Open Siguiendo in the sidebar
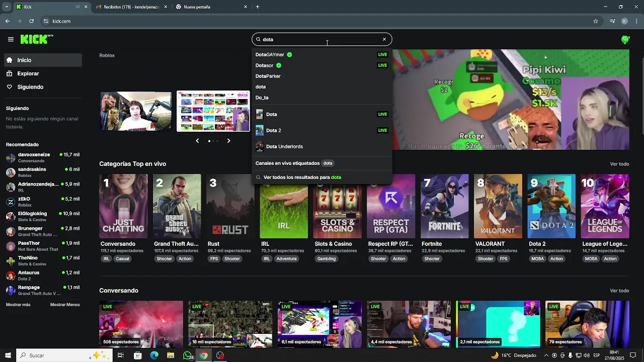The width and height of the screenshot is (644, 362). click(43, 87)
